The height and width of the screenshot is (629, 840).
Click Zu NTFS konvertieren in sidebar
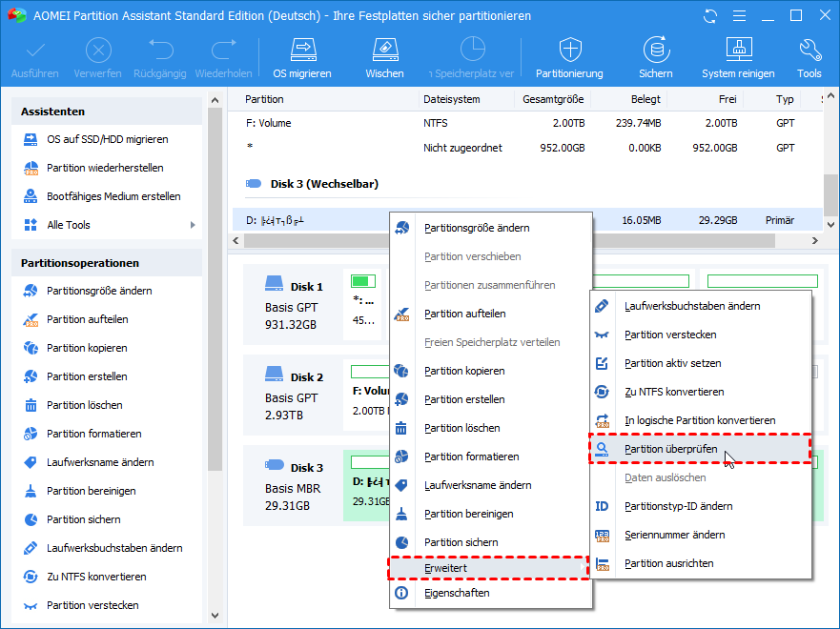click(x=96, y=578)
